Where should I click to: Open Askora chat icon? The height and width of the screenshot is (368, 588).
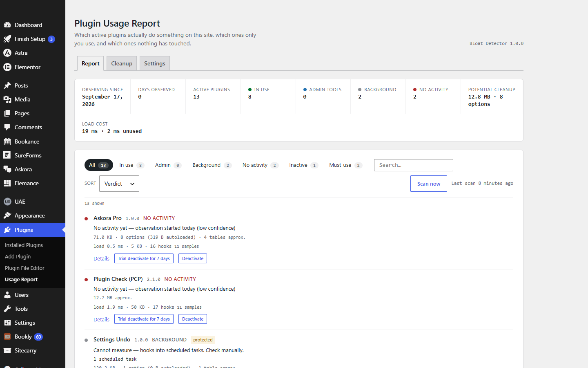(7, 169)
